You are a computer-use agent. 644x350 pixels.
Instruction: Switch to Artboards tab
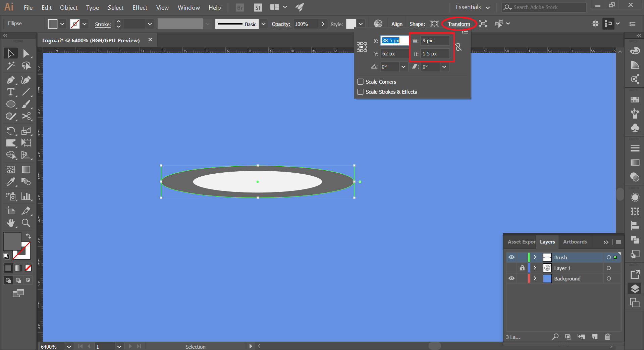tap(575, 242)
